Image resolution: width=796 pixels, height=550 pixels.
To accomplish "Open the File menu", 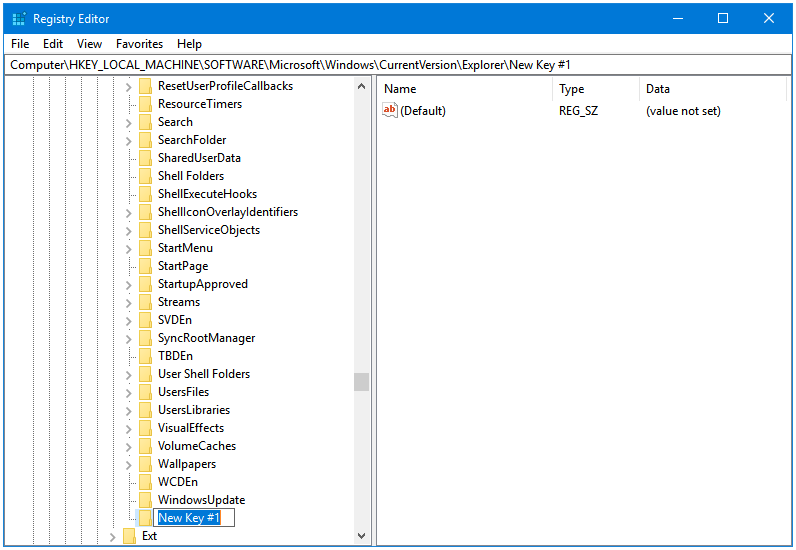I will coord(20,44).
